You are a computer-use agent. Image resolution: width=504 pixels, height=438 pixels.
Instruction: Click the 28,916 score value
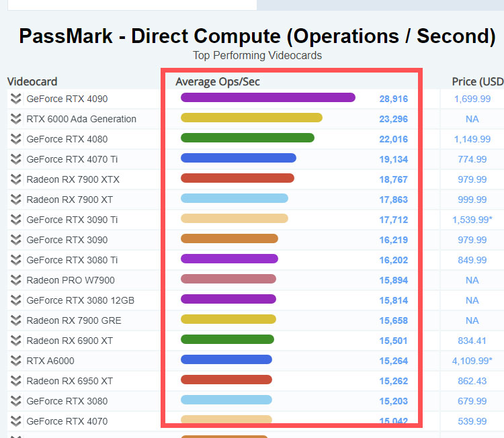click(393, 99)
